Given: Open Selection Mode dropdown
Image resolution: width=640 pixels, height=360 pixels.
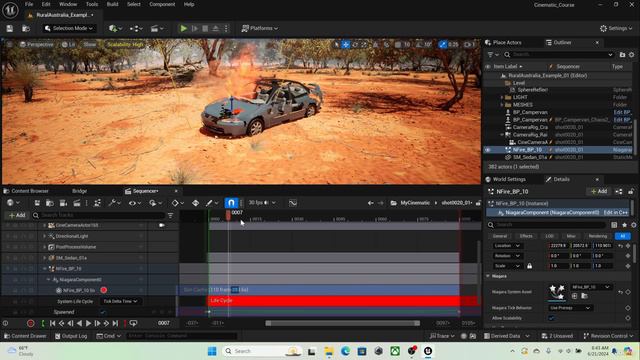Looking at the screenshot, I should [69, 28].
